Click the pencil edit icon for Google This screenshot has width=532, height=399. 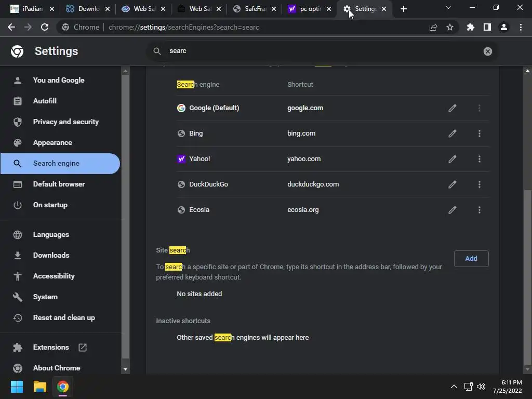[x=453, y=108]
